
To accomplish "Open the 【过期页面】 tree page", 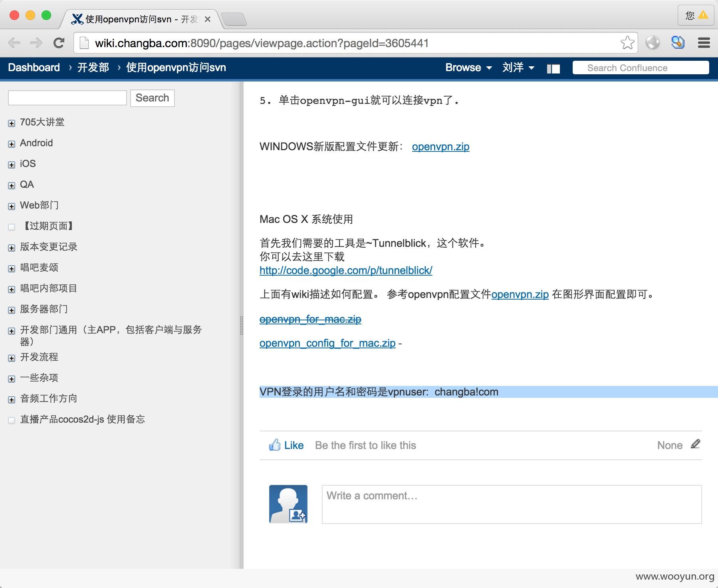I will point(48,226).
